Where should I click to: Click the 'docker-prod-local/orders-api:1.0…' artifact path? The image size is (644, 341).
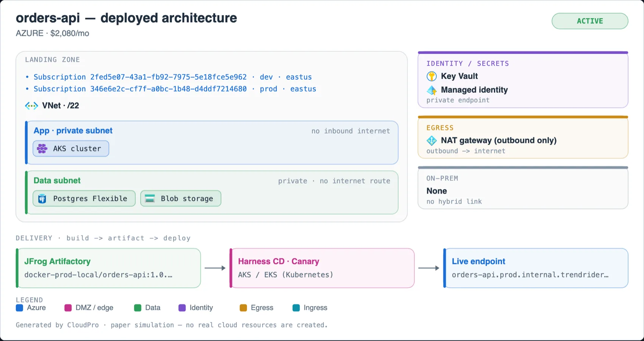click(98, 275)
